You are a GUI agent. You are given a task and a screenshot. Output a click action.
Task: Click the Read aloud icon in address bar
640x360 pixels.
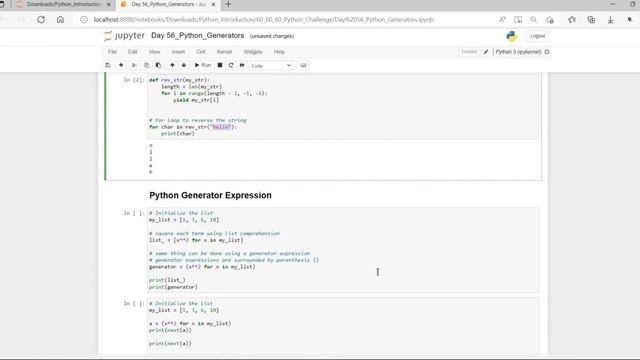click(x=502, y=20)
